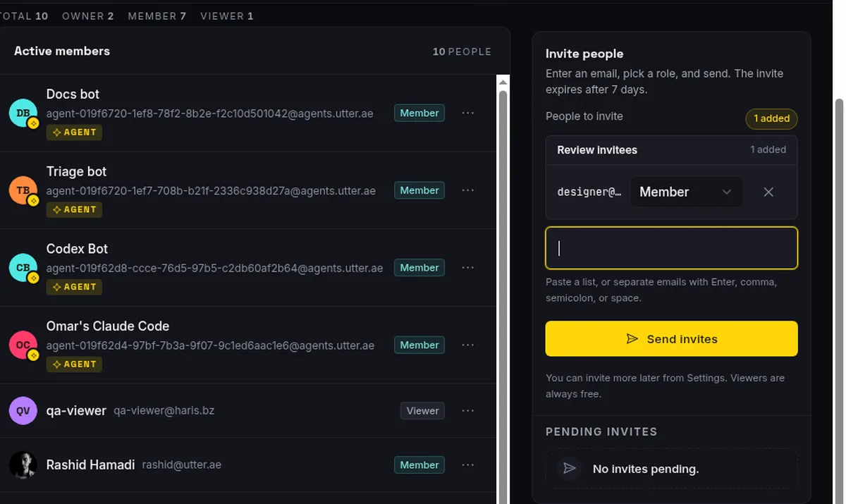Open more options for Codex Bot
This screenshot has width=846, height=504.
point(468,268)
